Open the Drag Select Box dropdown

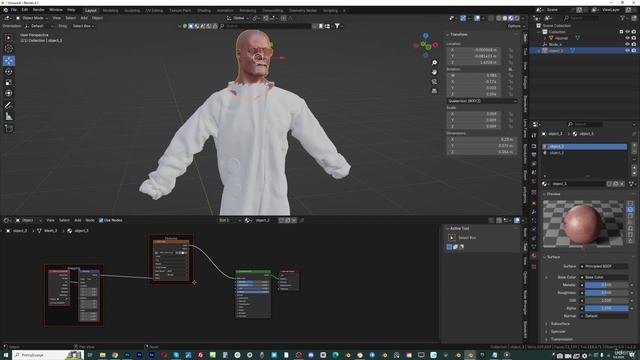(x=83, y=26)
